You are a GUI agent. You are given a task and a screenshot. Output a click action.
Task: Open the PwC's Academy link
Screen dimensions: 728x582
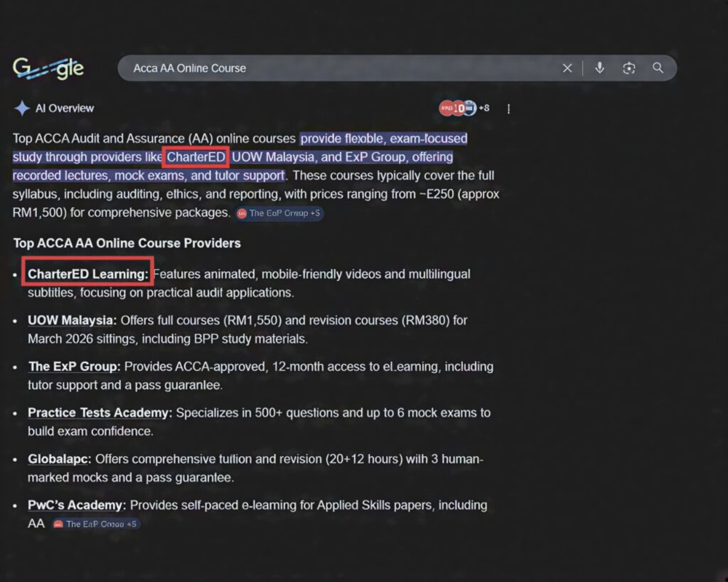coord(76,505)
